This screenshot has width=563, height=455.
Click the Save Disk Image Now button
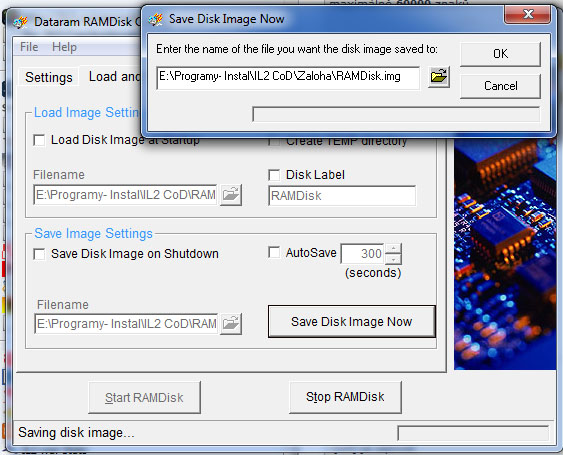352,321
